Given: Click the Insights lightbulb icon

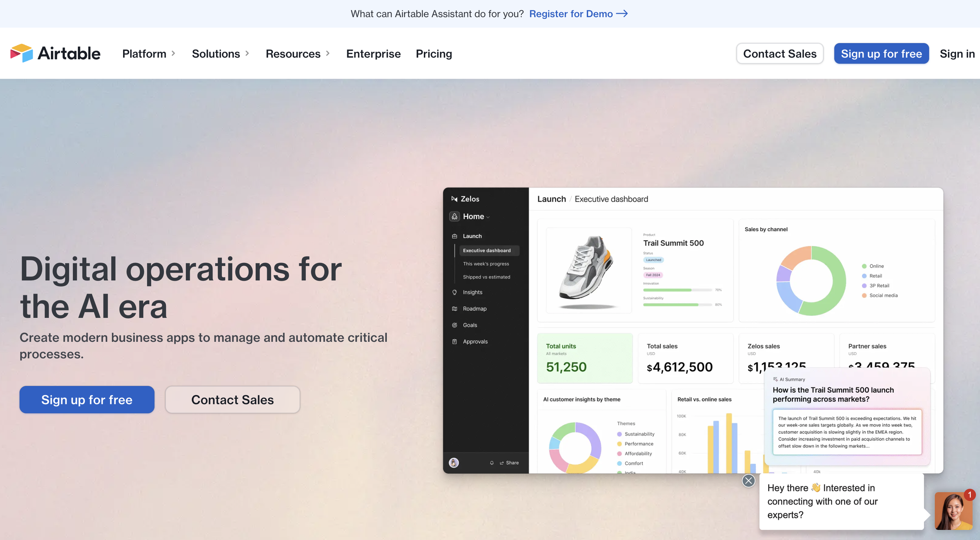Looking at the screenshot, I should click(454, 292).
